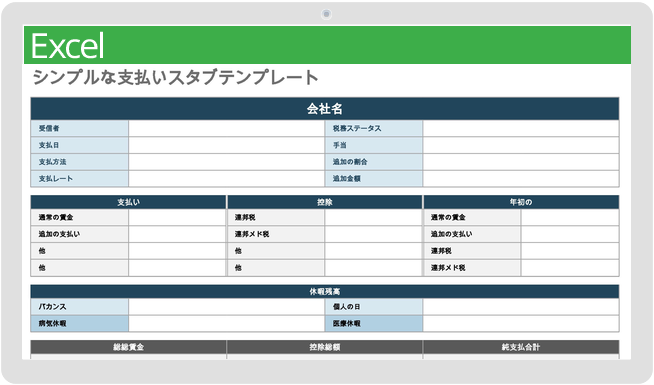The image size is (654, 385).
Task: Click the 年初の section header
Action: pos(521,202)
